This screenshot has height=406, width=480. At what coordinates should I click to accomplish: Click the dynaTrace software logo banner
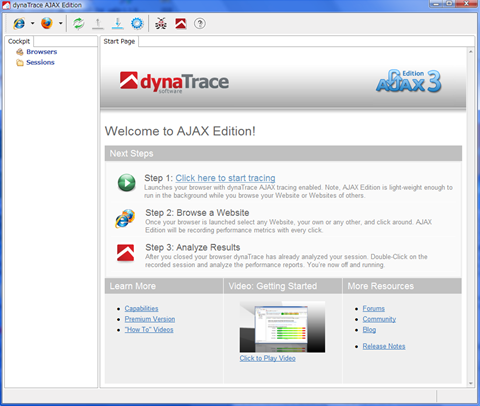point(174,82)
